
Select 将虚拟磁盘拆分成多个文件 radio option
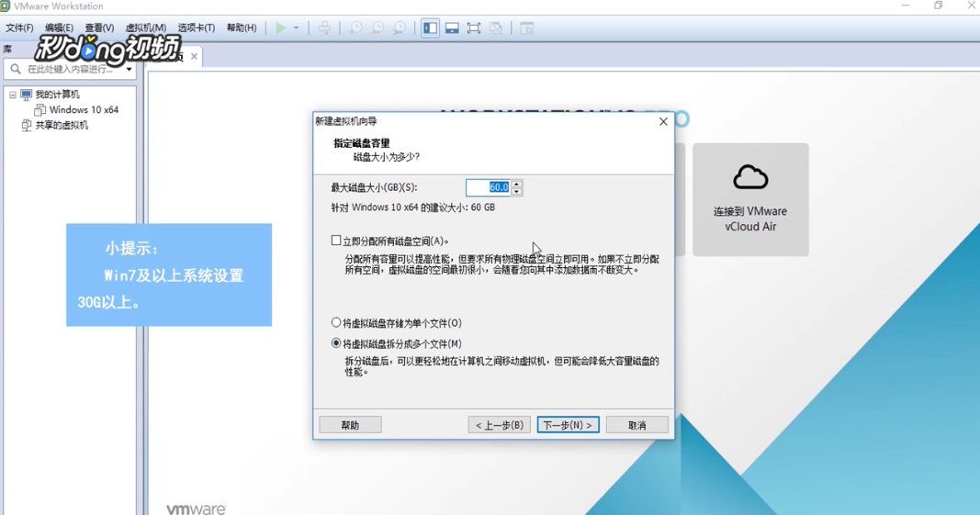(336, 343)
